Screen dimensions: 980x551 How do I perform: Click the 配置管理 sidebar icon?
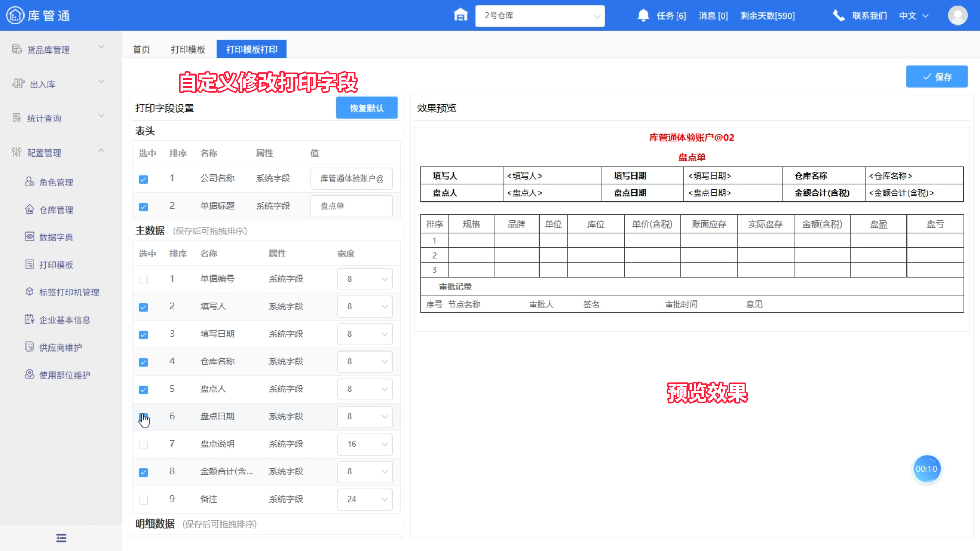click(17, 152)
